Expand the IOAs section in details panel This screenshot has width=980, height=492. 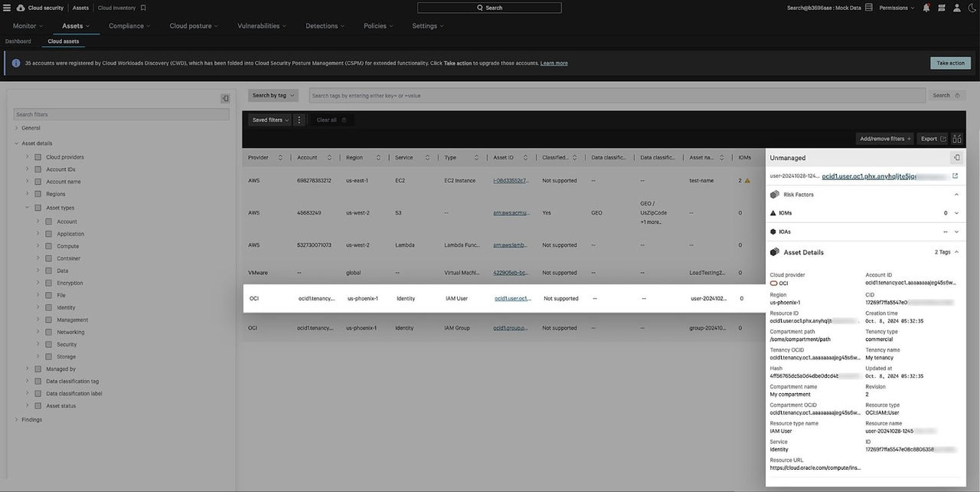956,231
